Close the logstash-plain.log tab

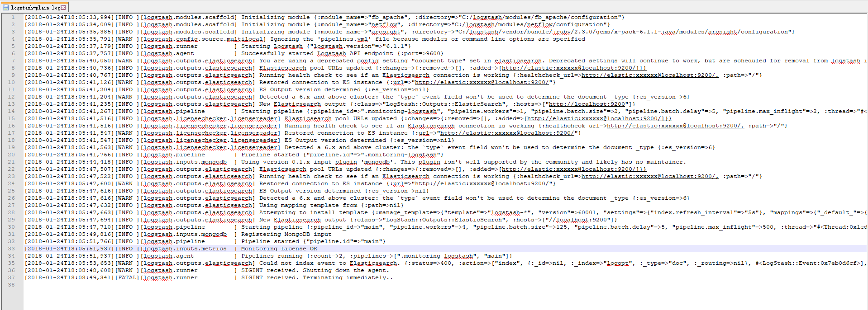tap(64, 8)
